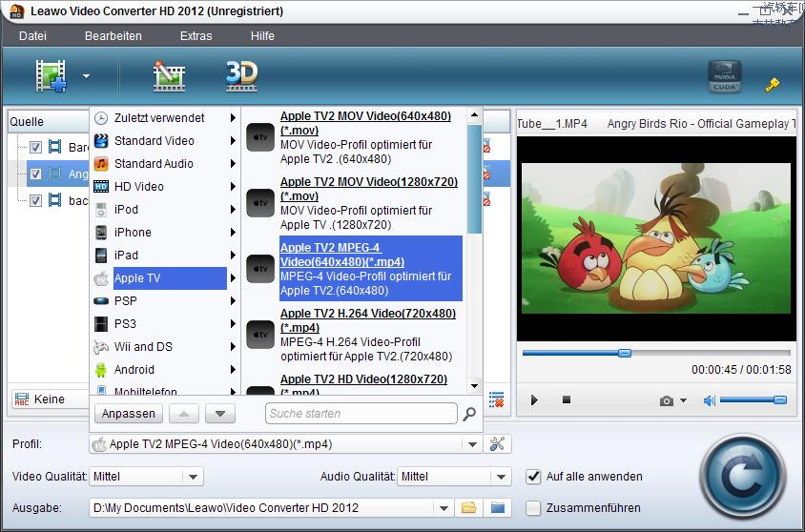The width and height of the screenshot is (805, 532).
Task: Choose Apple TV2 MPEG-4 Video(640x480) profile
Action: (x=354, y=269)
